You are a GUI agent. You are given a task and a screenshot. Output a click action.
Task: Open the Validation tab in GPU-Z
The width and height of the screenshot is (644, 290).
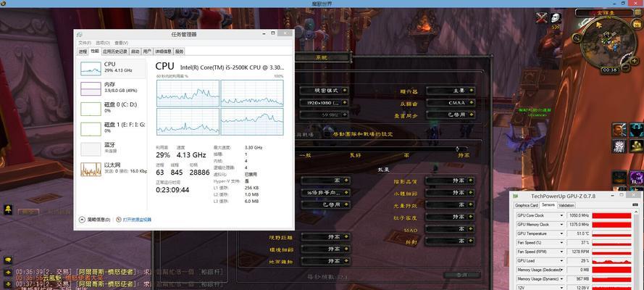point(566,205)
